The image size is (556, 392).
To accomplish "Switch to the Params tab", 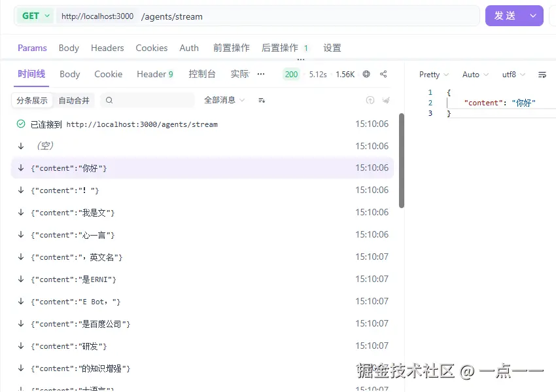I will pyautogui.click(x=32, y=48).
